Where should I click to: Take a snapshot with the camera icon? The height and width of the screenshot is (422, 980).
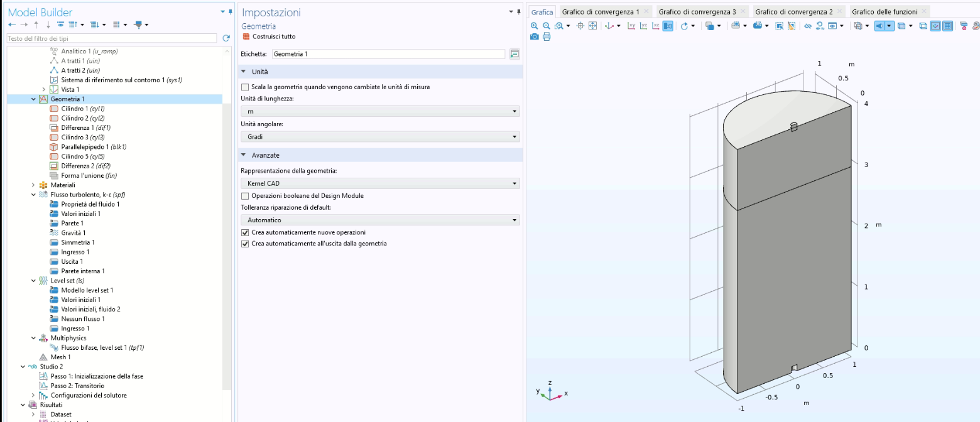tap(534, 37)
